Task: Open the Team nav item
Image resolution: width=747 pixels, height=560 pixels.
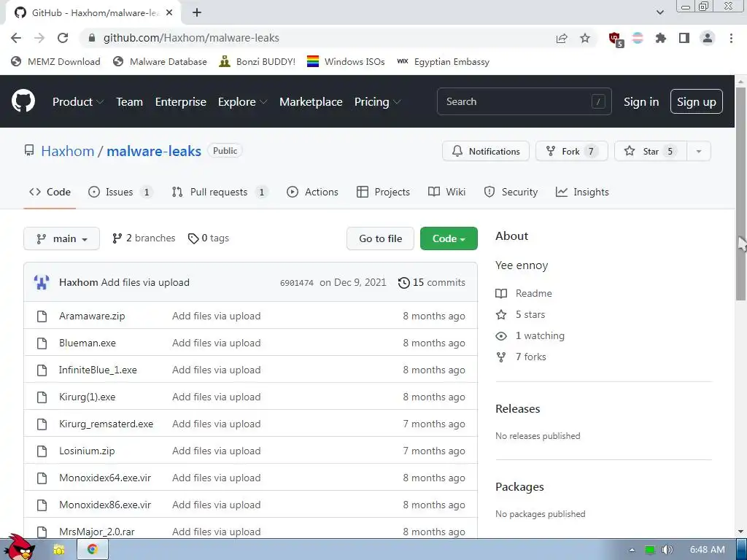Action: coord(130,102)
